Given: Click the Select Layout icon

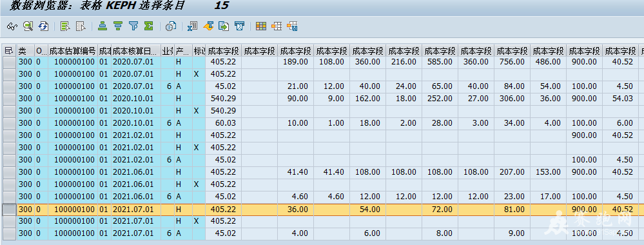Looking at the screenshot, I should pos(277,26).
